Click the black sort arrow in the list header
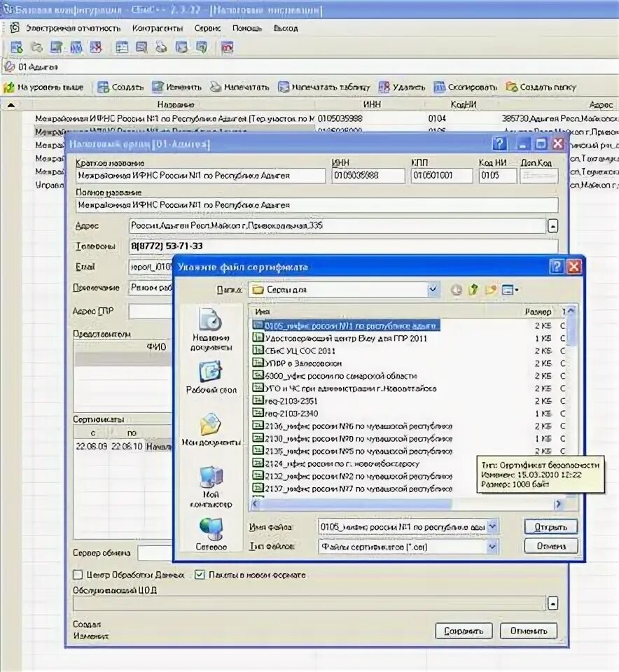The height and width of the screenshot is (672, 619). [11, 105]
